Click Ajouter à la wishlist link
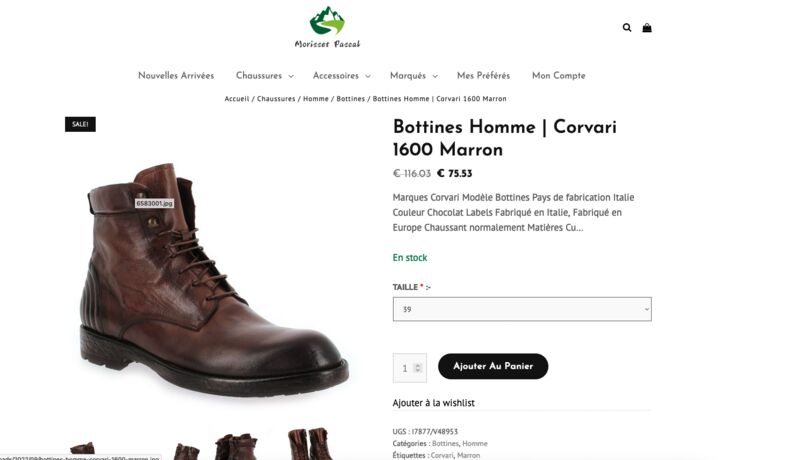 433,403
